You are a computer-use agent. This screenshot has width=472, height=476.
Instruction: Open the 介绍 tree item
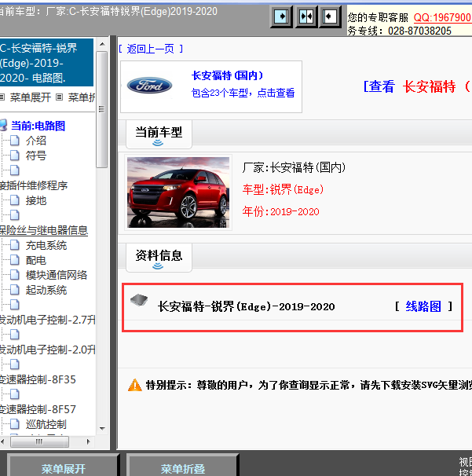coord(36,141)
